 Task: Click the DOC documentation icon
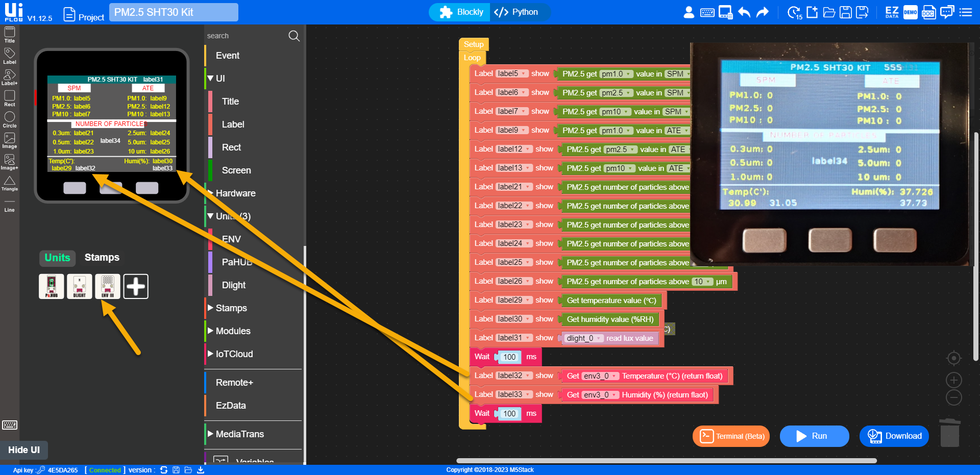tap(928, 12)
